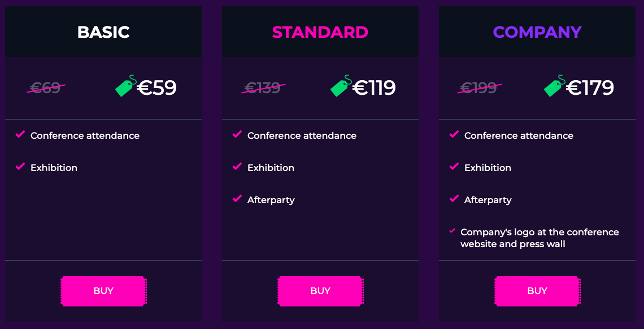The image size is (644, 329).
Task: Select the pink STANDARD plan heading
Action: point(320,32)
